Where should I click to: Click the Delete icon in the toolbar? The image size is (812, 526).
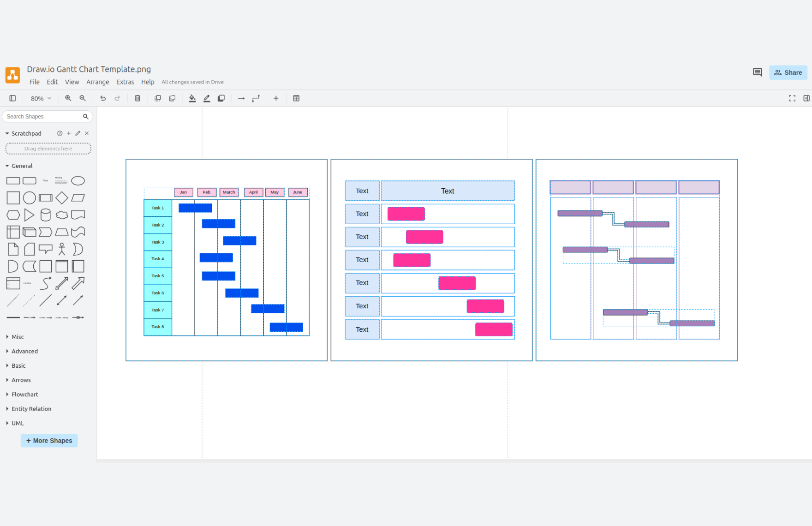coord(137,98)
